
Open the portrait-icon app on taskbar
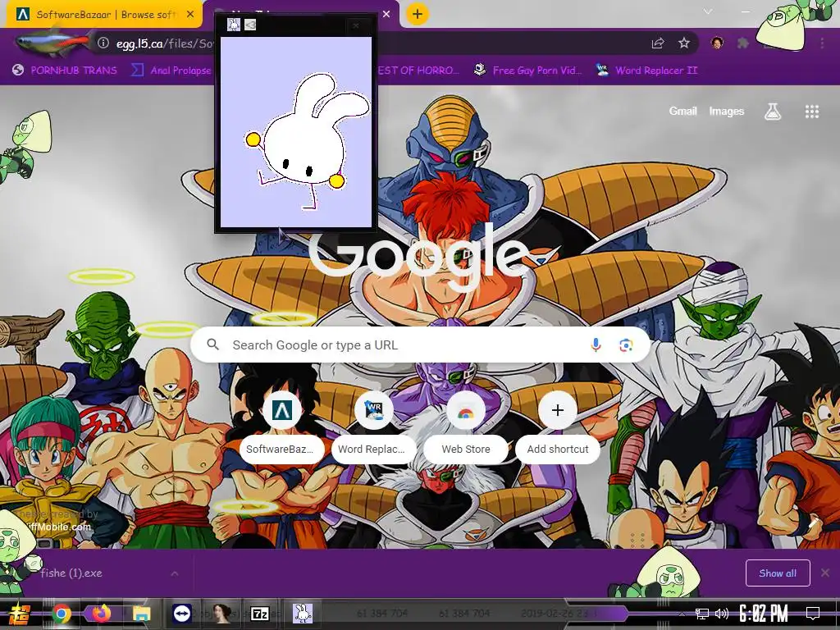(221, 614)
